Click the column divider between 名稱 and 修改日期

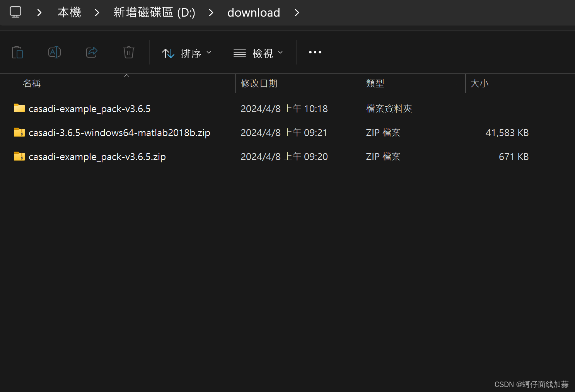point(235,83)
